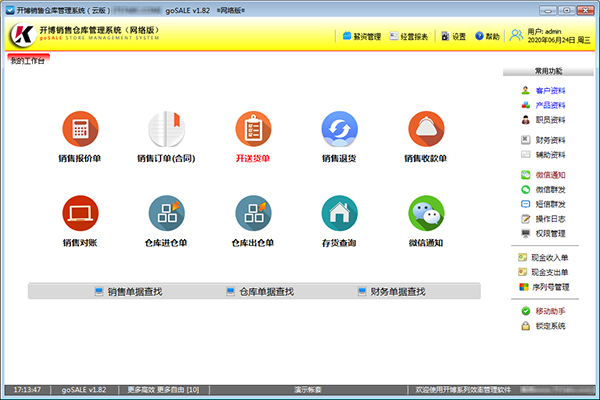Screen dimensions: 600x400
Task: Open 客户资料 in the sidebar
Action: pos(543,91)
